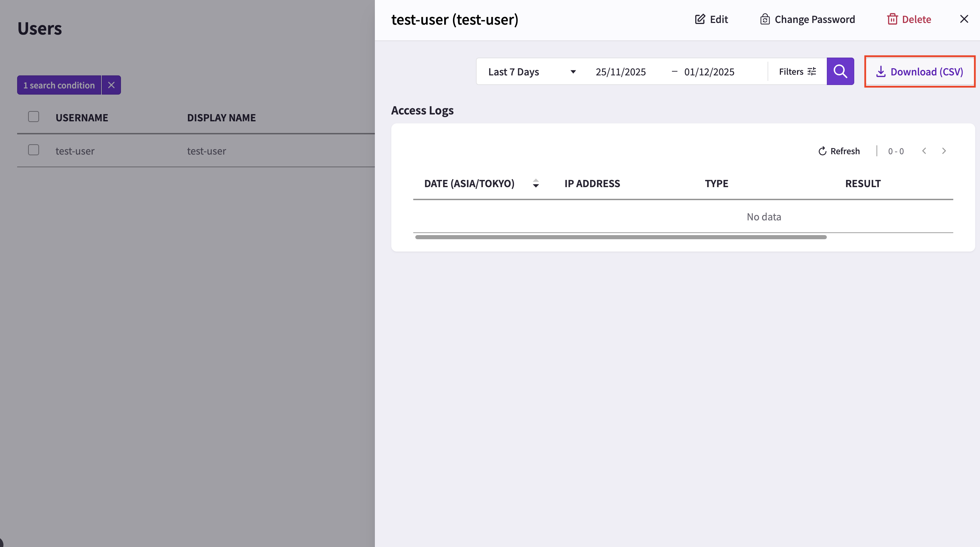Open the Filters options
The width and height of the screenshot is (980, 547).
[x=797, y=72]
